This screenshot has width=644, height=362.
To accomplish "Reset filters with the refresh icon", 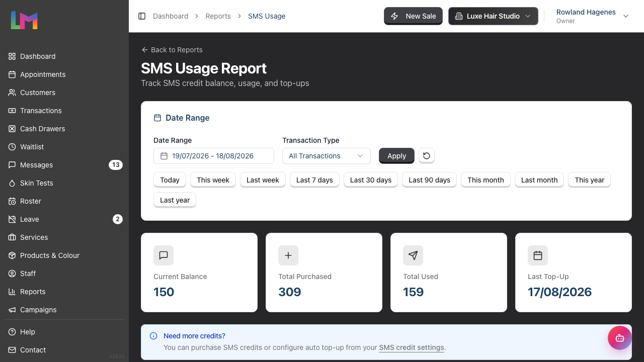I will (427, 156).
